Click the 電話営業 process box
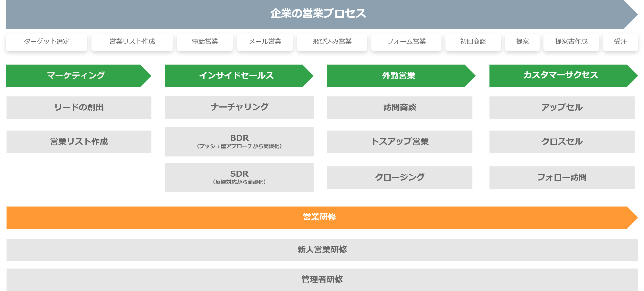Screen dimensions: 644x291 (x=205, y=42)
